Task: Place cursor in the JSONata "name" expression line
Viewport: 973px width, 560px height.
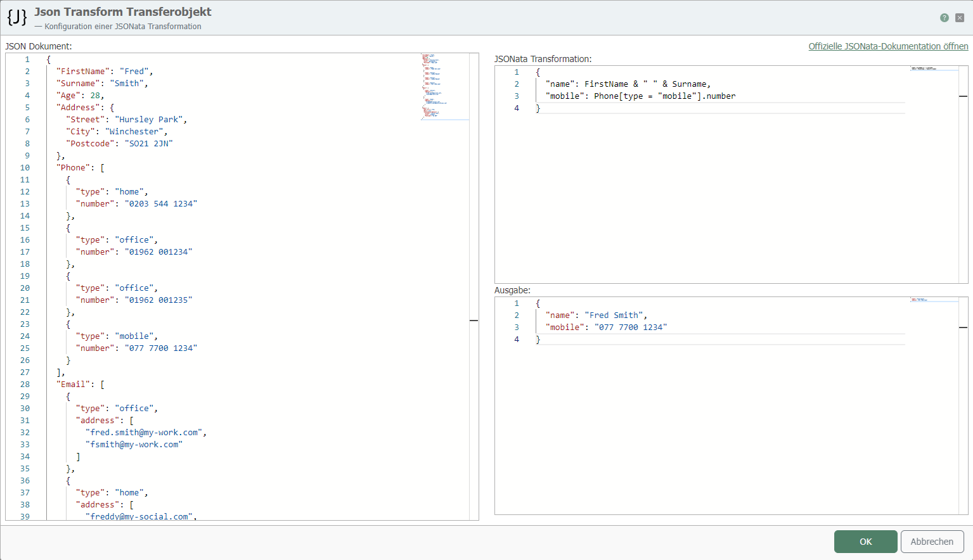Action: (x=628, y=84)
